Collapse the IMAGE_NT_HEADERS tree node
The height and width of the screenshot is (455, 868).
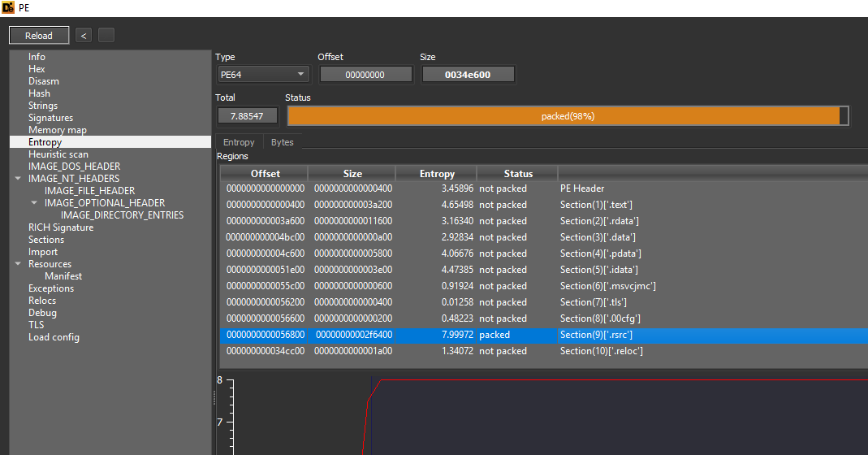(18, 179)
